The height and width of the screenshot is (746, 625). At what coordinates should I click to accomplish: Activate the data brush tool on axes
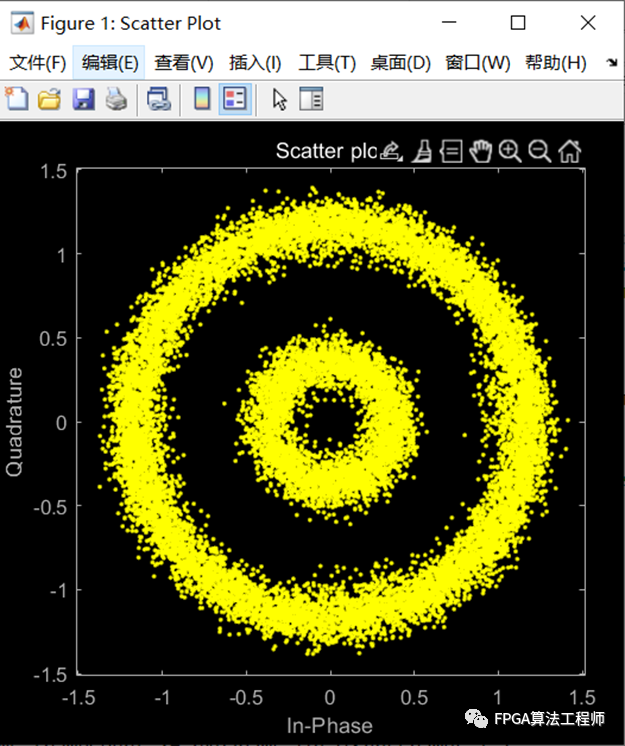[422, 151]
